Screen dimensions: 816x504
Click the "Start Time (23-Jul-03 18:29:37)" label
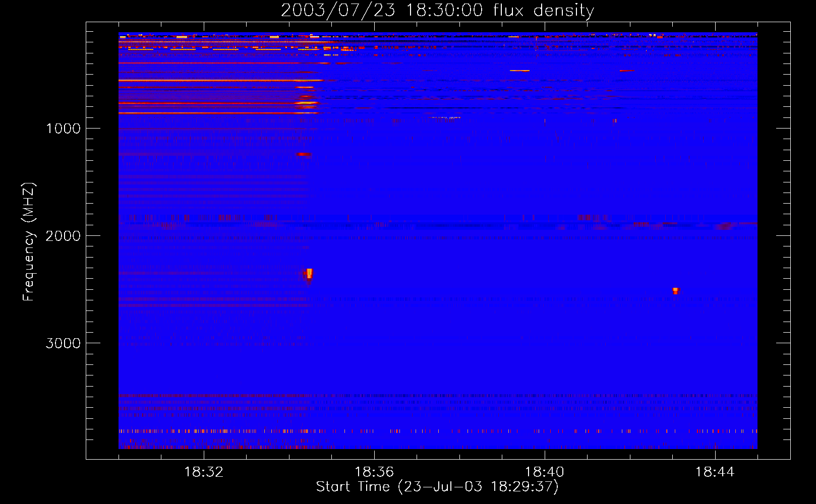tap(437, 487)
